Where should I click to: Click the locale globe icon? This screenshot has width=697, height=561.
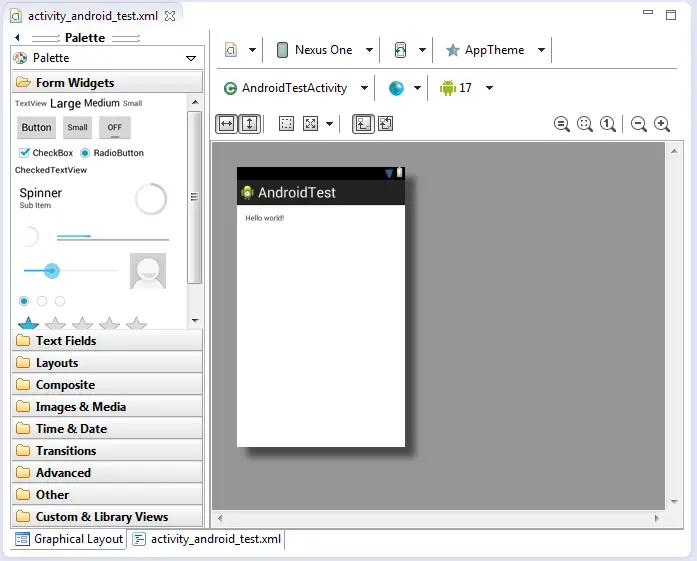397,88
